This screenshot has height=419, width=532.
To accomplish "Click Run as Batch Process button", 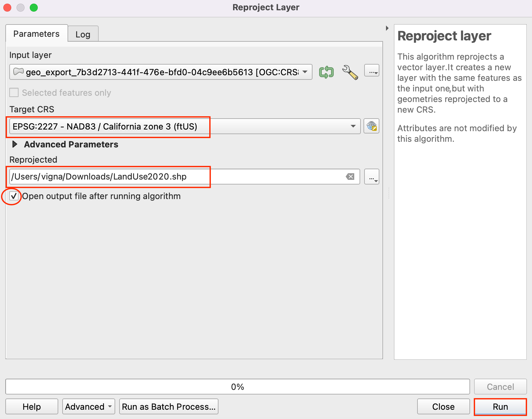I will pos(169,406).
